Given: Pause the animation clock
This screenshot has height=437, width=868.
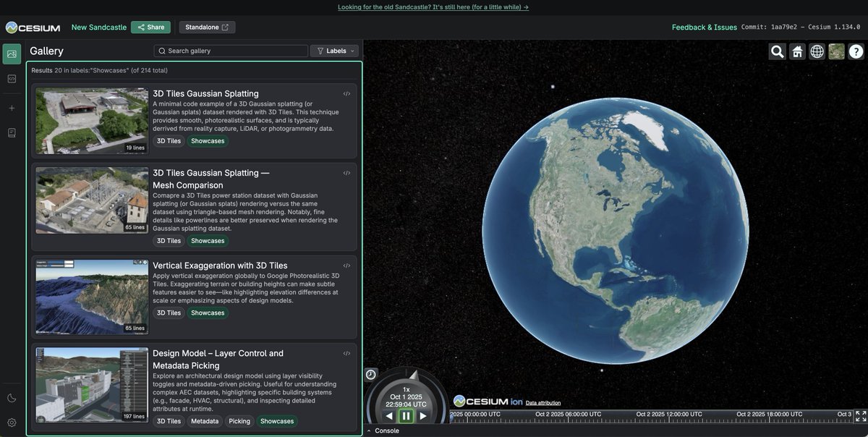Looking at the screenshot, I should [x=406, y=416].
